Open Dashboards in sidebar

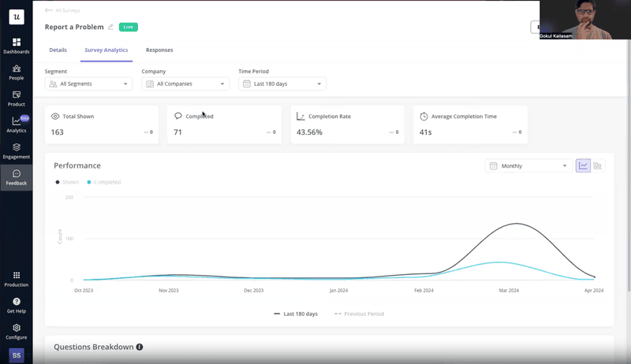coord(17,46)
